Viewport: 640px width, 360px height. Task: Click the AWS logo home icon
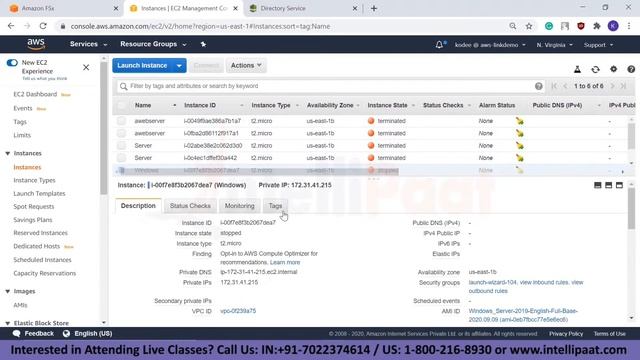point(36,44)
